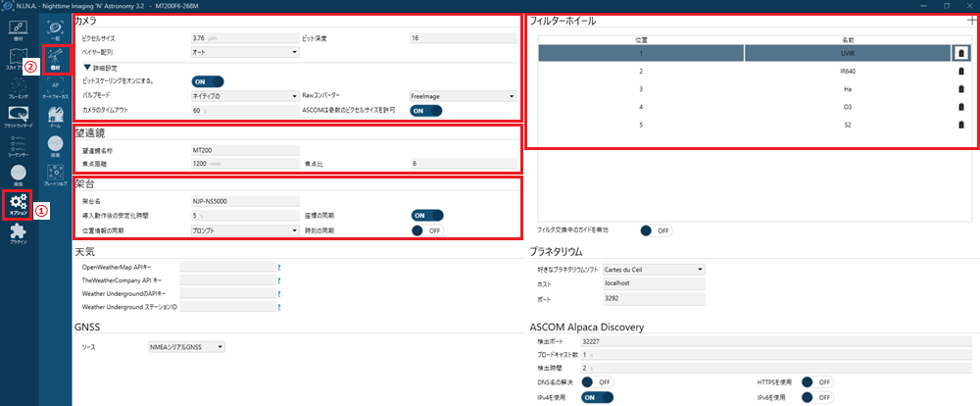Image resolution: width=980 pixels, height=406 pixels.
Task: Open the planetarium software Cartes du Ciel dropdown
Action: click(x=654, y=269)
